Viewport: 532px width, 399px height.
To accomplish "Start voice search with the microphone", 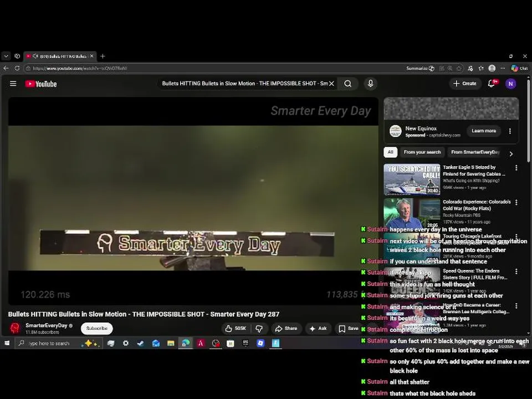I will (x=371, y=84).
